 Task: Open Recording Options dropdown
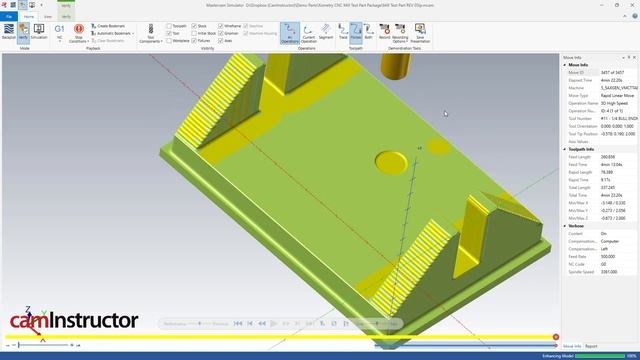(x=400, y=33)
